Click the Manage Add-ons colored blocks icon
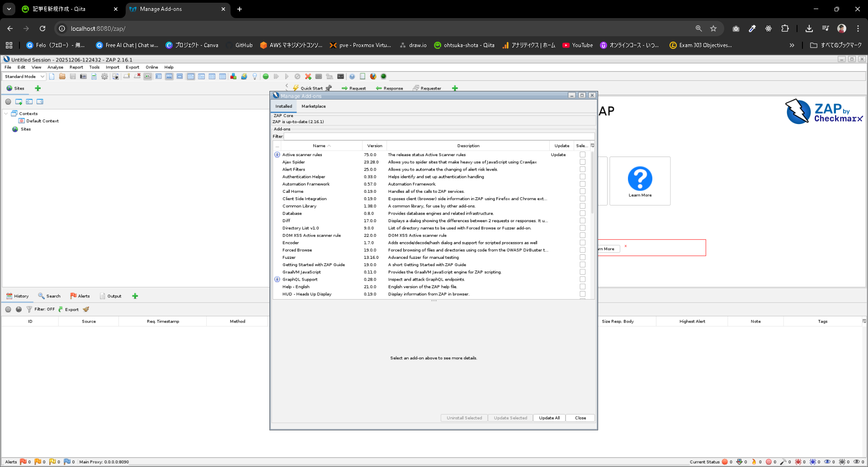Image resolution: width=868 pixels, height=467 pixels. pyautogui.click(x=233, y=76)
